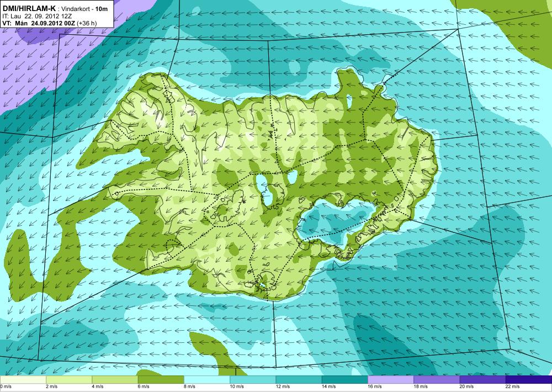Click the "16 m/s" legend label

click(375, 386)
